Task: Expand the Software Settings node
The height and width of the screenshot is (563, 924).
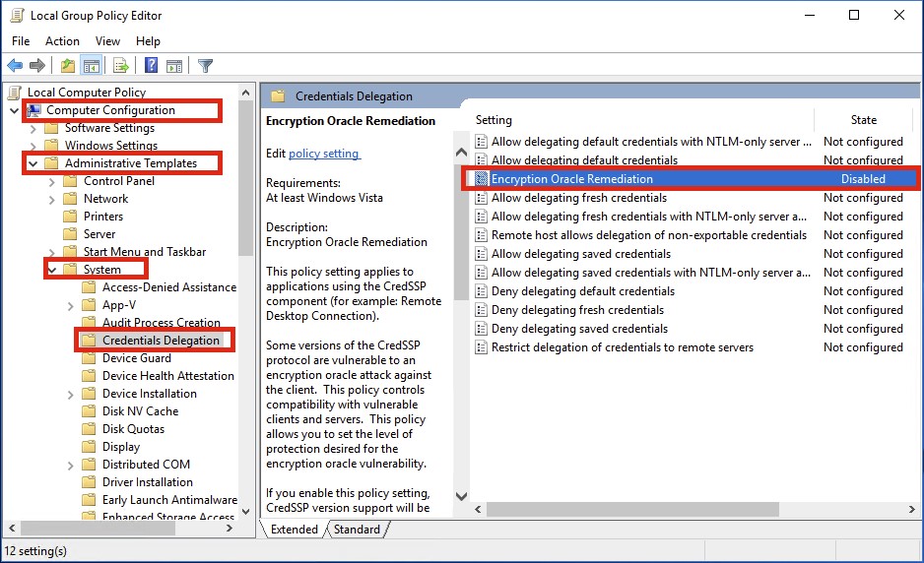Action: [x=33, y=128]
